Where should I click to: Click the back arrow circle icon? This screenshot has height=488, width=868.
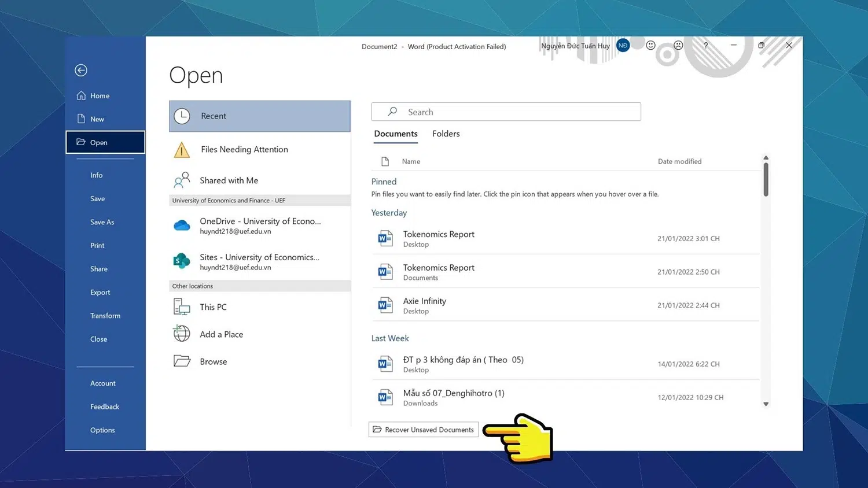tap(81, 70)
